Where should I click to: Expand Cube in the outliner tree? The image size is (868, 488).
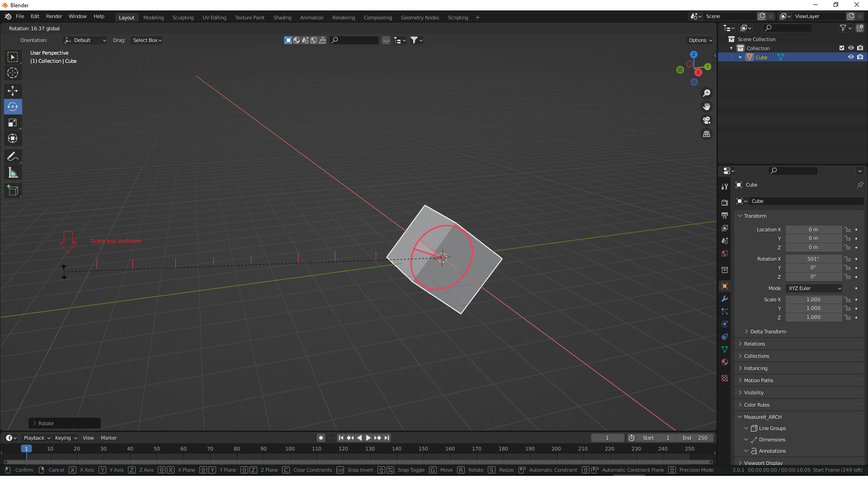point(741,57)
